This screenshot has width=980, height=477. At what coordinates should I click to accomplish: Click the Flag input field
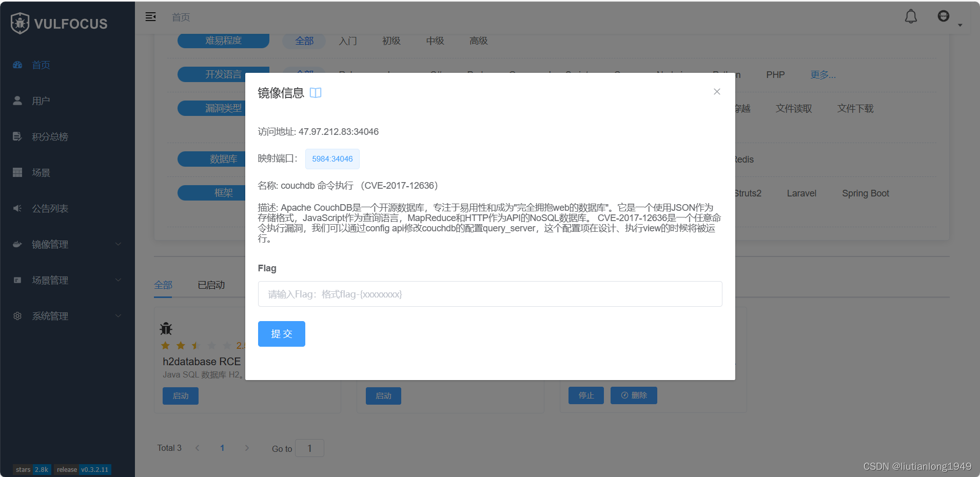tap(490, 294)
